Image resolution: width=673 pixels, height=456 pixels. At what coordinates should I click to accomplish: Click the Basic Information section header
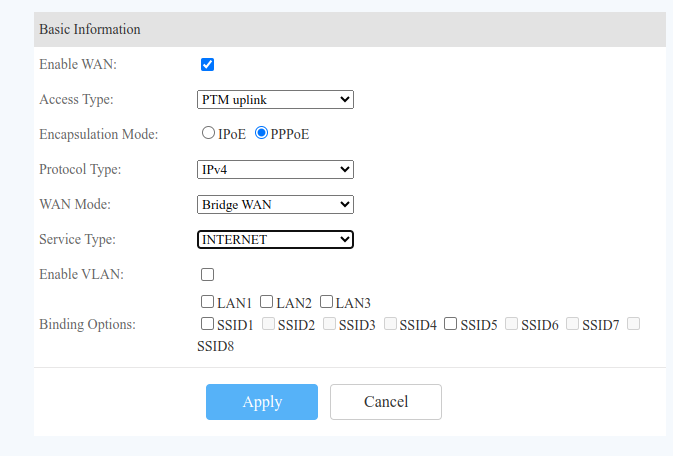coord(90,30)
